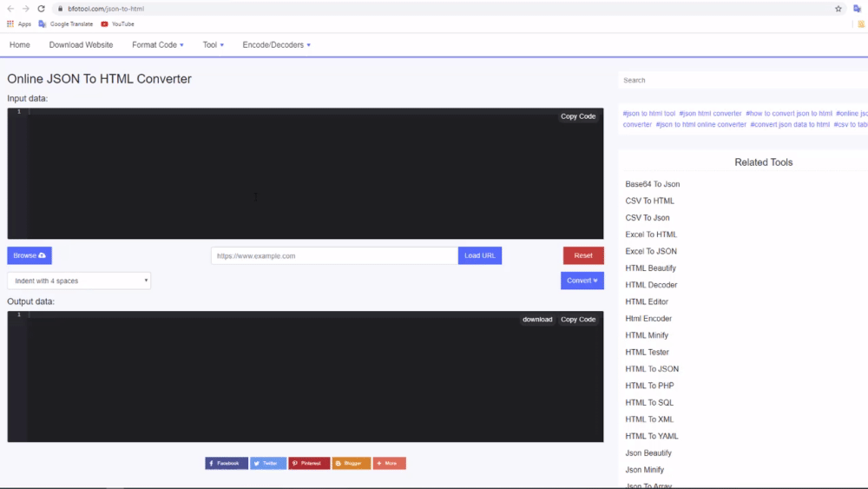Share the page on Twitter
Viewport: 868px width, 489px height.
pyautogui.click(x=268, y=464)
